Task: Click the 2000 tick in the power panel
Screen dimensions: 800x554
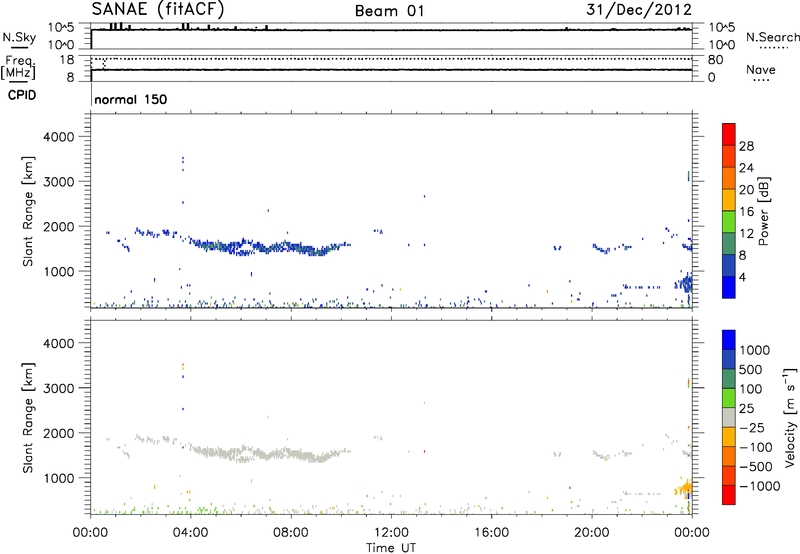Action: [x=59, y=226]
